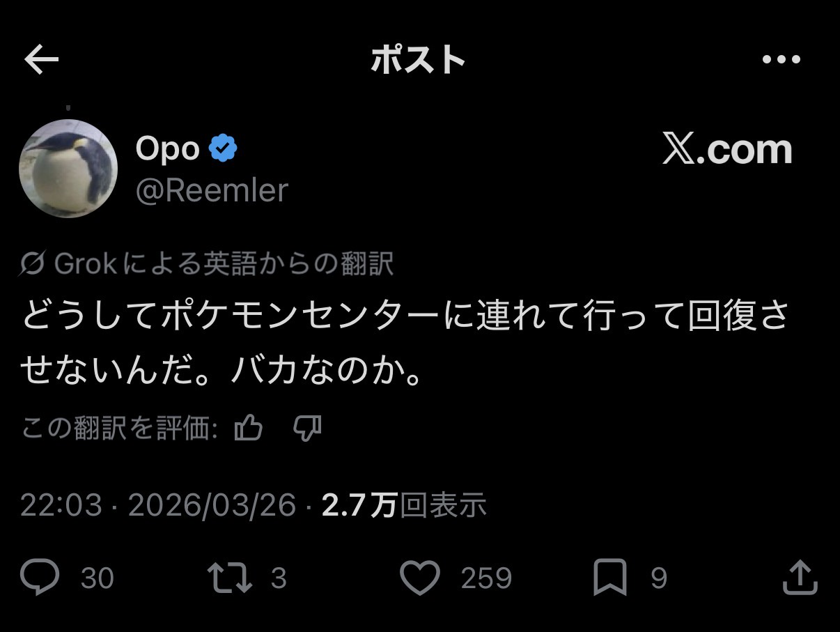The width and height of the screenshot is (840, 632).
Task: Bookmark the post with bookmark icon
Action: 609,578
